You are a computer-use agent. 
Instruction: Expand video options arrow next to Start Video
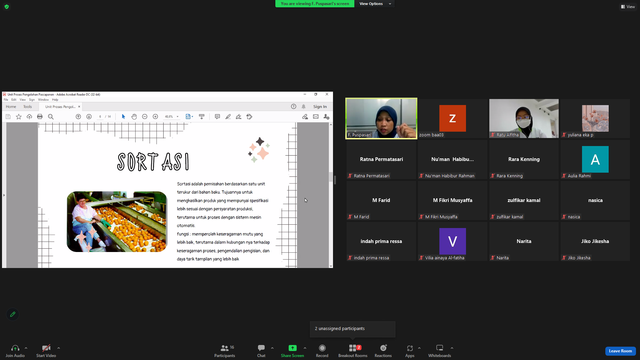pyautogui.click(x=58, y=348)
